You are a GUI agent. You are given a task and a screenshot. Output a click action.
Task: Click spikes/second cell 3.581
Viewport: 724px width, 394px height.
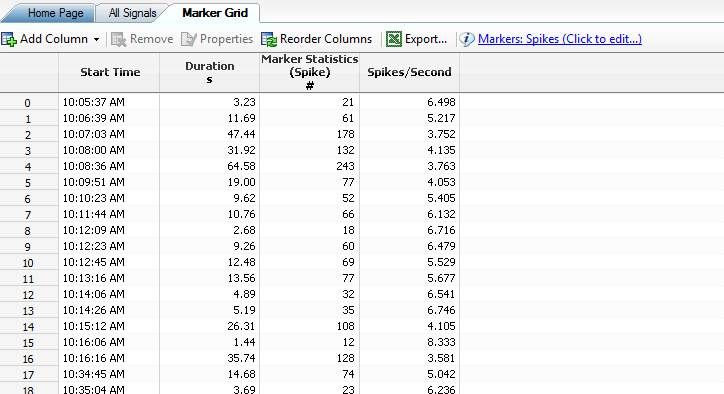click(x=441, y=358)
